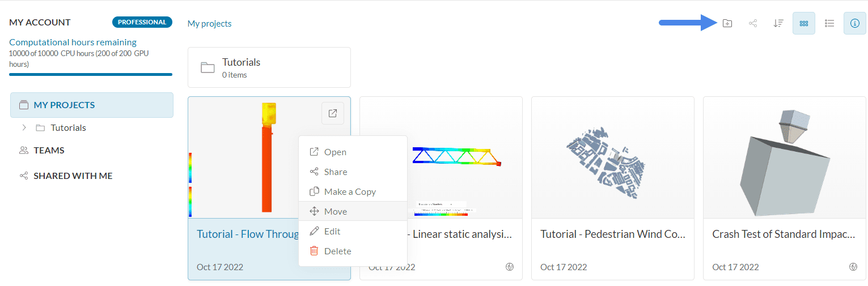Choose Move from the context menu
The width and height of the screenshot is (868, 286).
[x=336, y=211]
